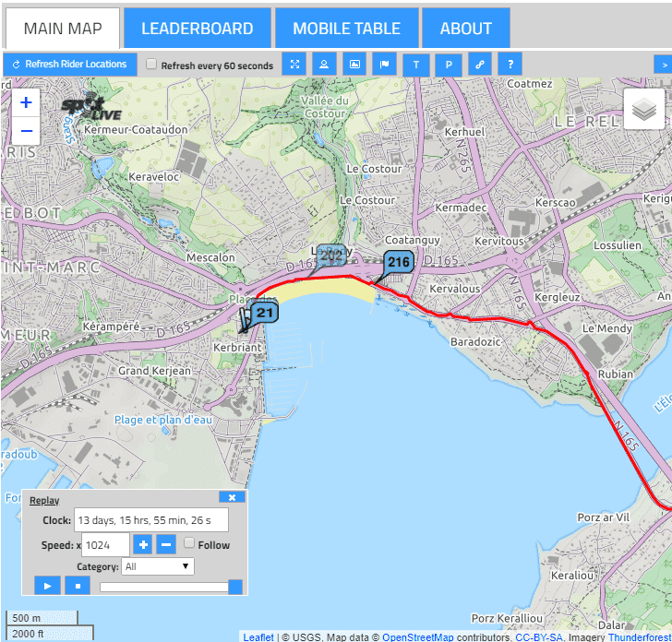The width and height of the screenshot is (672, 642).
Task: Click the link icon in toolbar
Action: coord(478,65)
